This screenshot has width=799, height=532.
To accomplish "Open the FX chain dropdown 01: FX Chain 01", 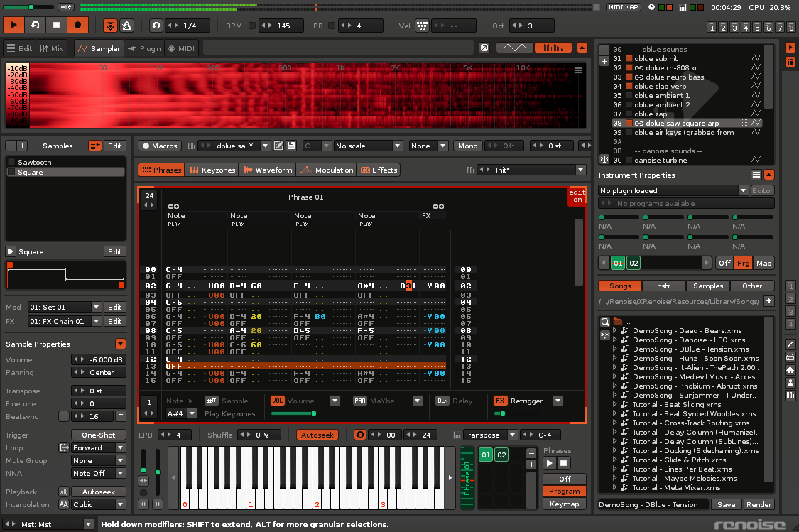I will click(x=64, y=321).
